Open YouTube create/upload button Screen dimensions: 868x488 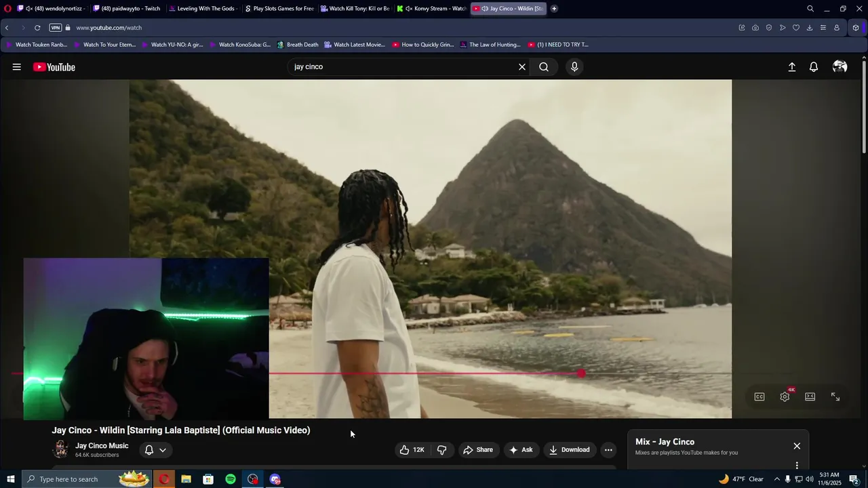tap(791, 67)
